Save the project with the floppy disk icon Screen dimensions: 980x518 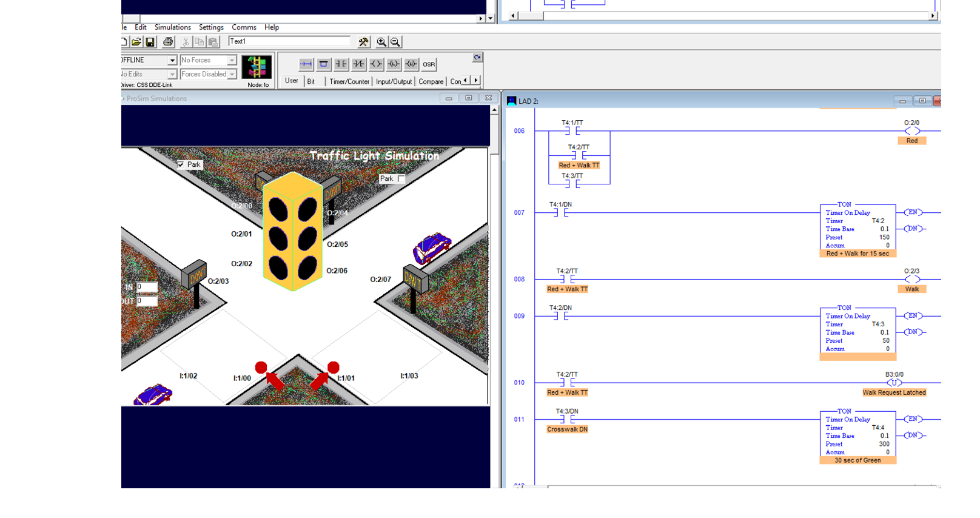[150, 42]
